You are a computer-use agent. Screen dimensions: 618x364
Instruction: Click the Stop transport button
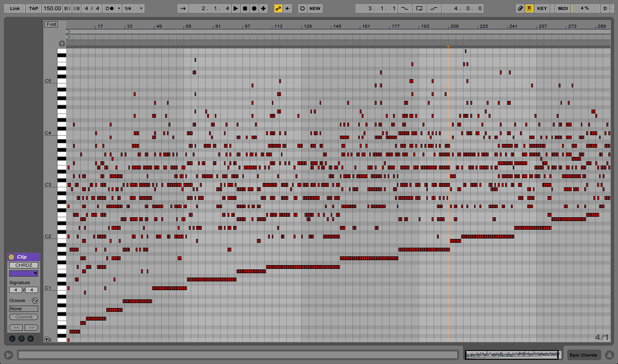pos(245,8)
